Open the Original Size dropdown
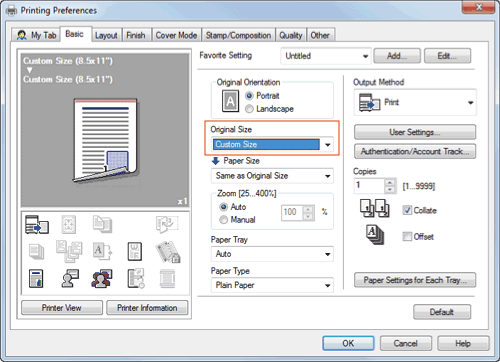Image resolution: width=500 pixels, height=362 pixels. point(272,144)
